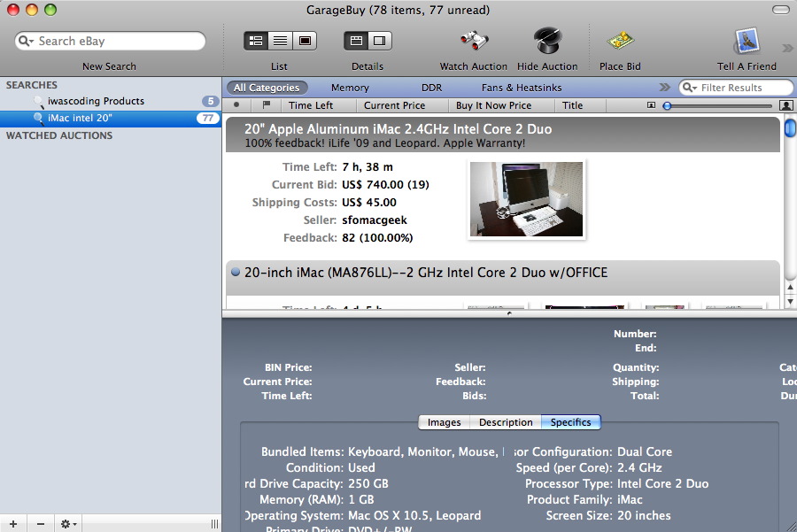Image resolution: width=797 pixels, height=532 pixels.
Task: Sort by the unread dot column
Action: tap(236, 105)
